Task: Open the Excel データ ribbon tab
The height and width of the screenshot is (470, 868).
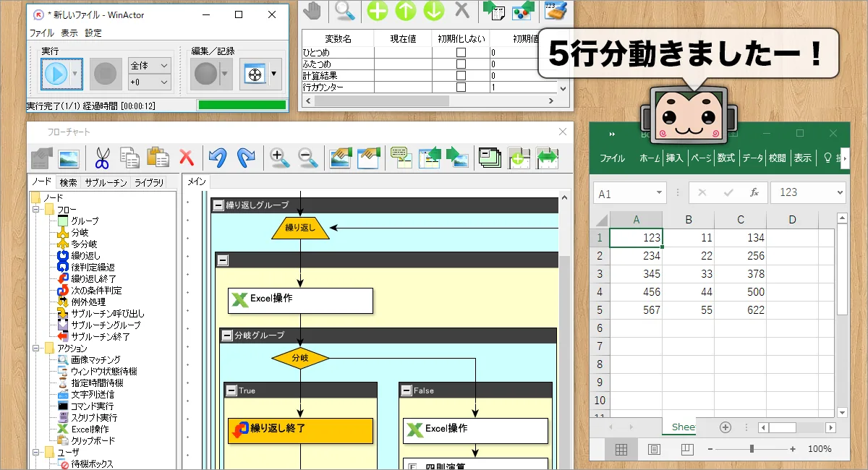Action: [x=752, y=158]
